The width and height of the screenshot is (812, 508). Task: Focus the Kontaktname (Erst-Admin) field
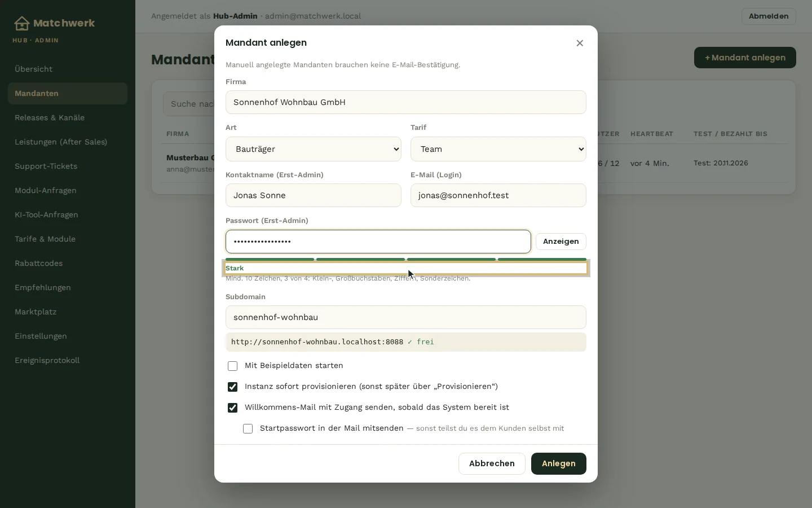click(x=314, y=195)
